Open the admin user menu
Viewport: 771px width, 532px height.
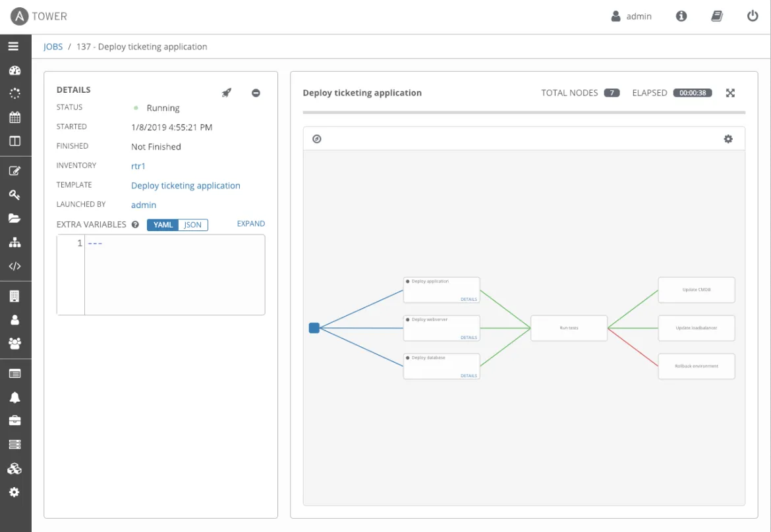(631, 16)
